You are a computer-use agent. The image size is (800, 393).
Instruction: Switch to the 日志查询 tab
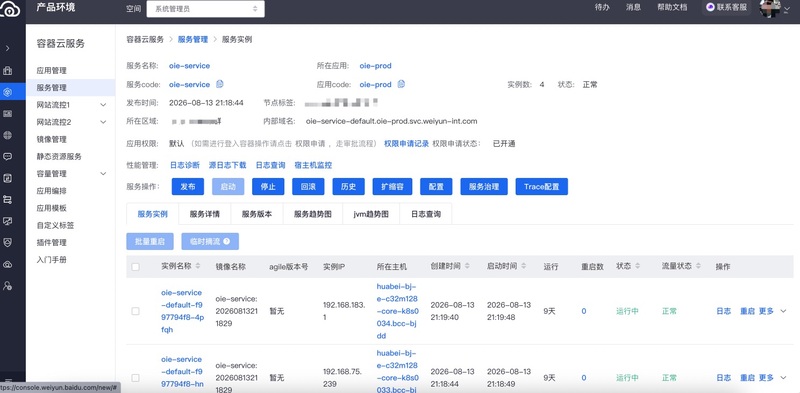click(x=426, y=214)
